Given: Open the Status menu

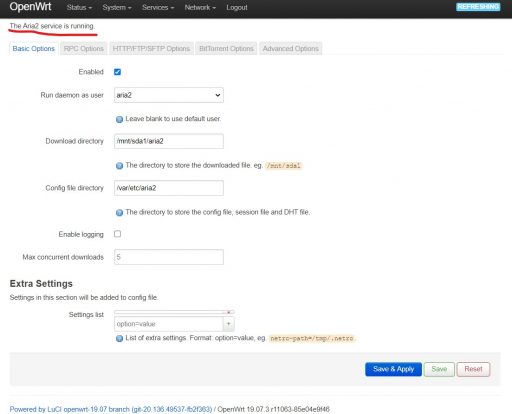Looking at the screenshot, I should (x=79, y=7).
